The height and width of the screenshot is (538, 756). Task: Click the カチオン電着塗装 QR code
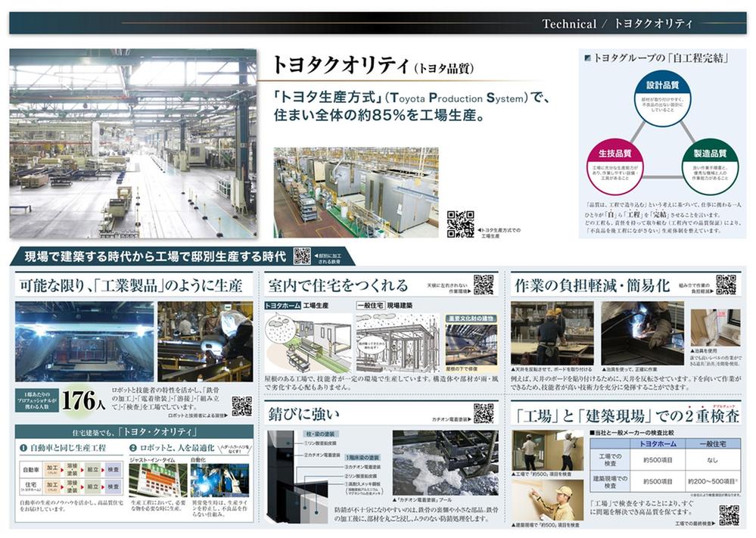pos(483,413)
